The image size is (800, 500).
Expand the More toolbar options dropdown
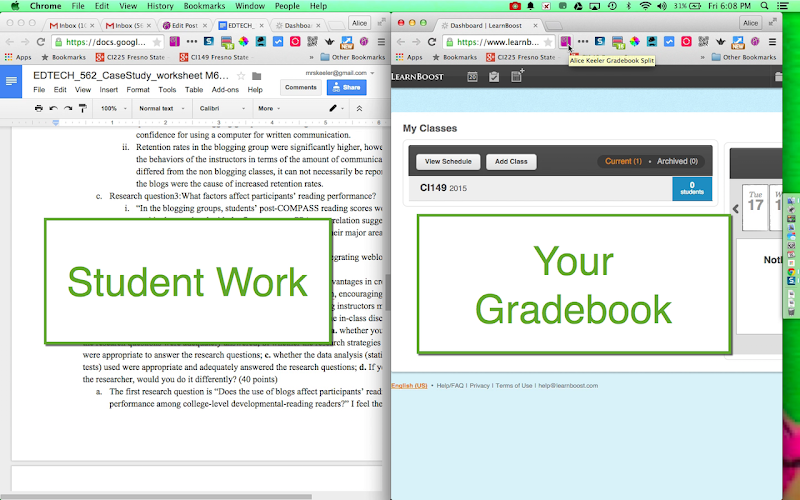(x=269, y=108)
